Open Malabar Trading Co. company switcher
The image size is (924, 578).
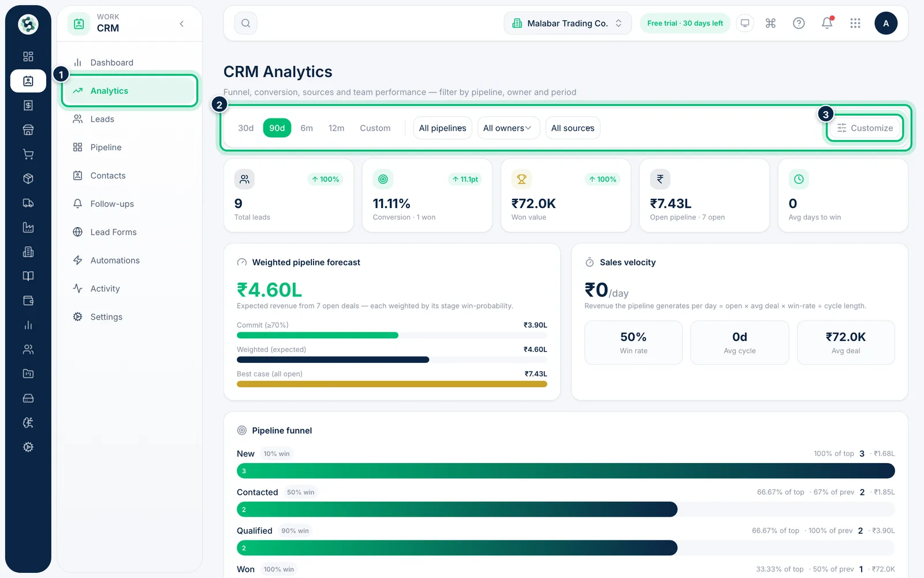click(568, 23)
